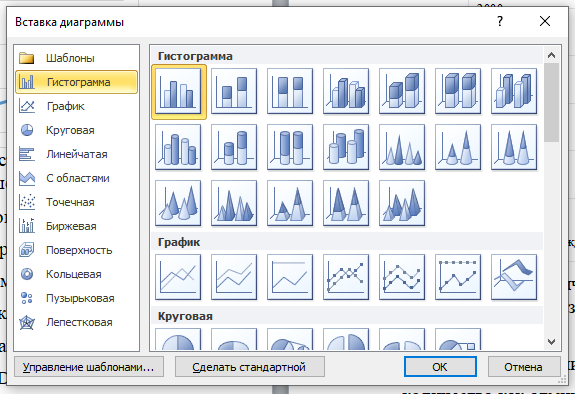Choose the clustered pyramid chart
Screen dimensions: 575x394
point(234,203)
